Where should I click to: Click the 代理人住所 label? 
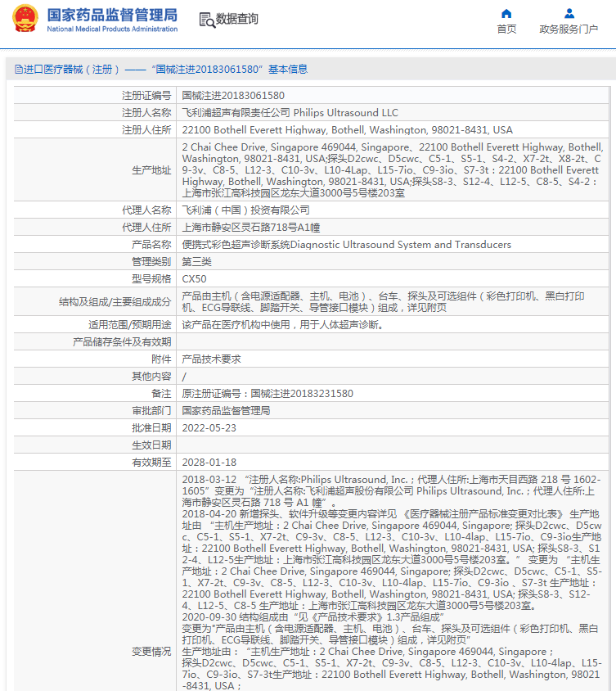(146, 228)
